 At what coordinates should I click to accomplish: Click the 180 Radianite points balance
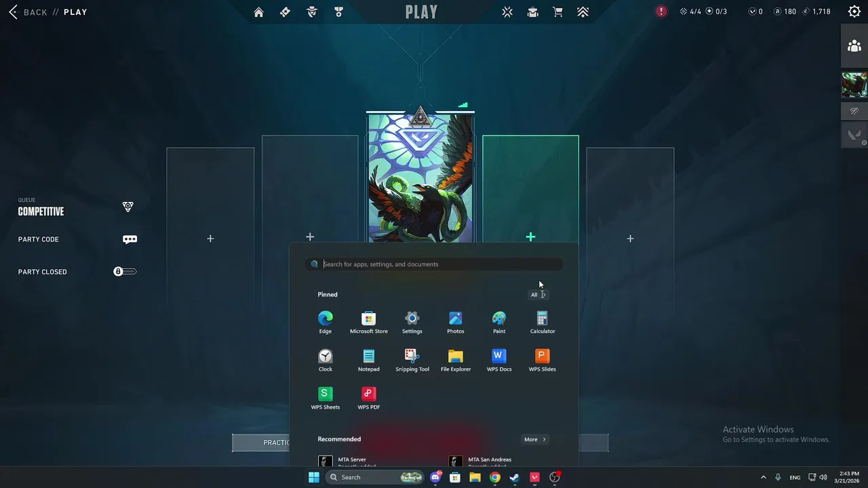tap(785, 12)
